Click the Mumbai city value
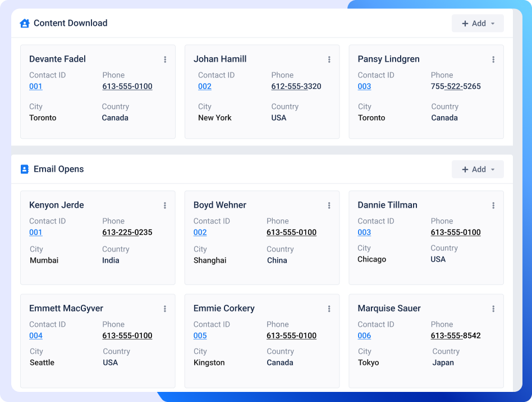532x402 pixels. [44, 261]
